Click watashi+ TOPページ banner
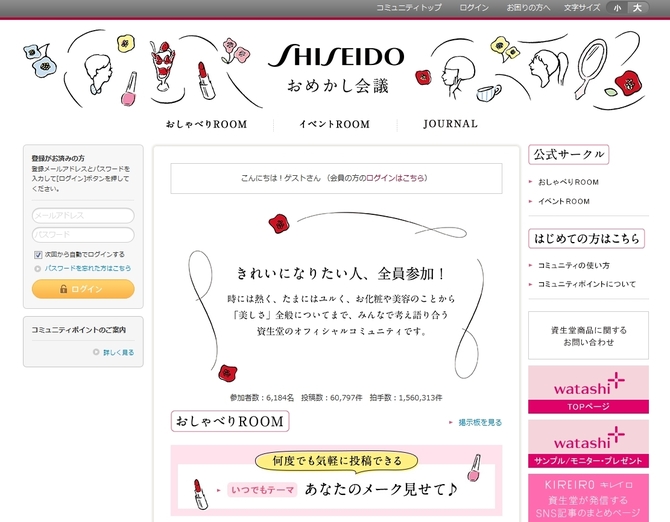This screenshot has width=670, height=522. [588, 390]
